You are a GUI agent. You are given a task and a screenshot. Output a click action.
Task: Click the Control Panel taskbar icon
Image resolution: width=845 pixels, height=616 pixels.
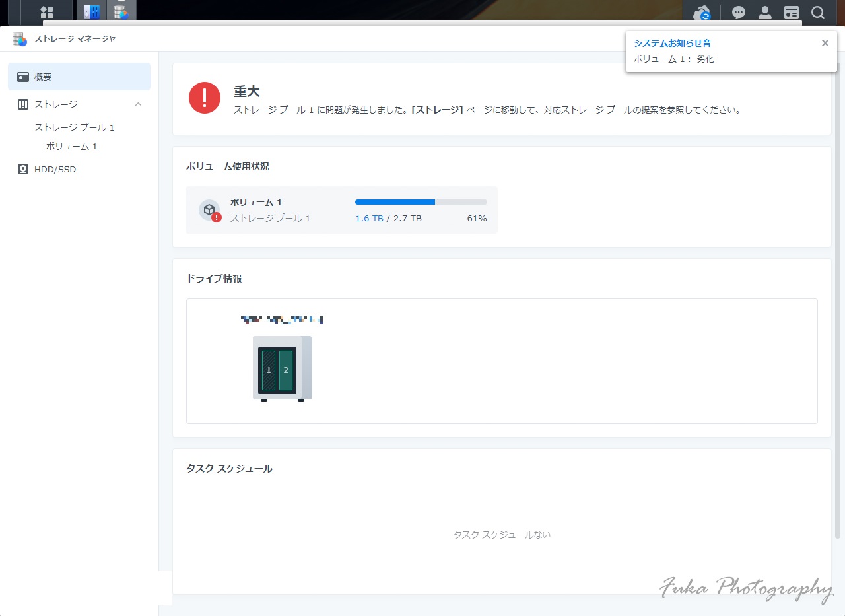click(x=91, y=12)
